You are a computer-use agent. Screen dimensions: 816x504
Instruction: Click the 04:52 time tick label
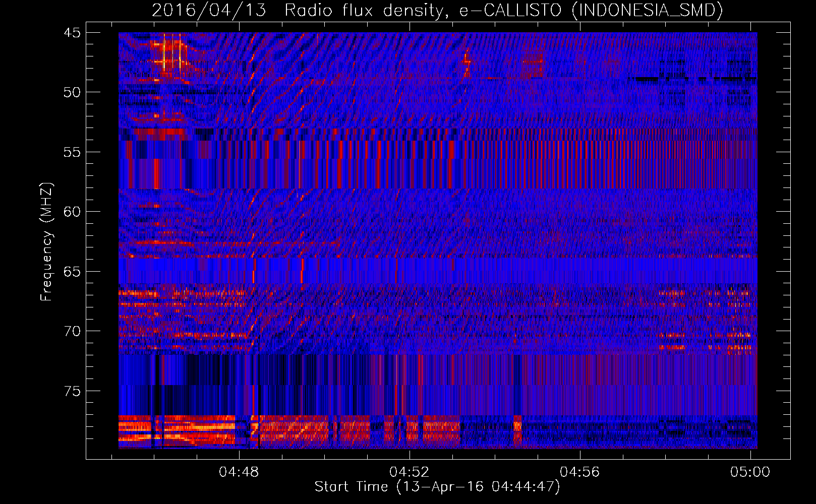409,472
